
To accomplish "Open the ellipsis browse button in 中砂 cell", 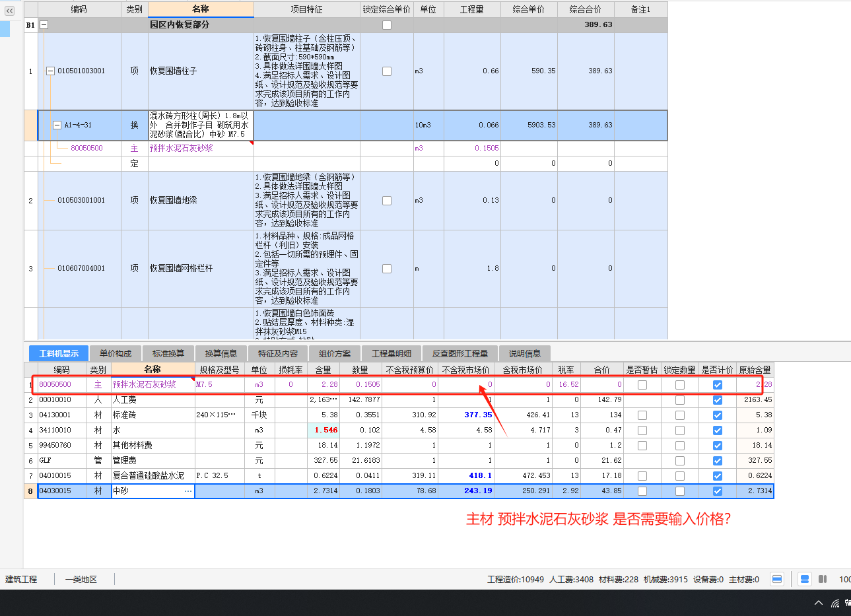I will [188, 491].
